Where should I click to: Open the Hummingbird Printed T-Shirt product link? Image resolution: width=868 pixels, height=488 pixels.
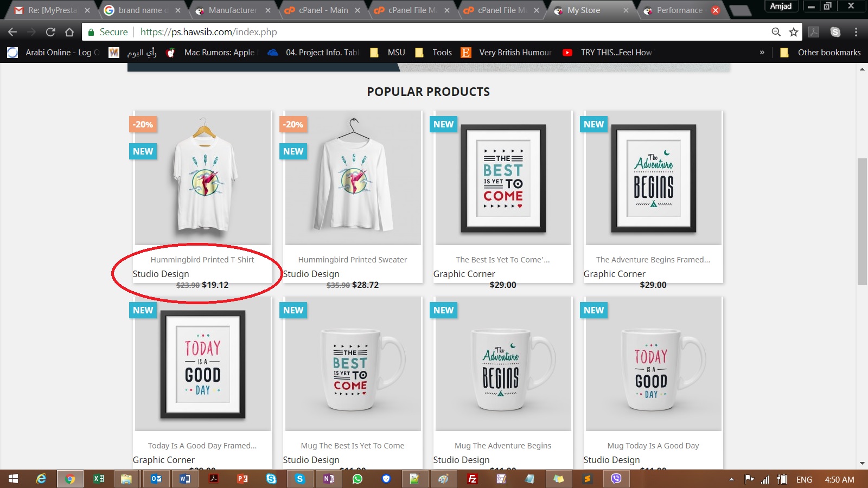tap(202, 260)
